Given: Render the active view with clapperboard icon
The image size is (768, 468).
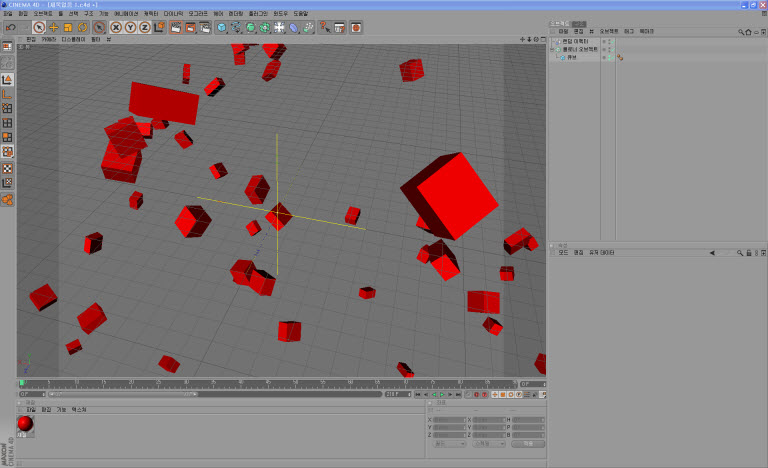Looking at the screenshot, I should pos(176,27).
